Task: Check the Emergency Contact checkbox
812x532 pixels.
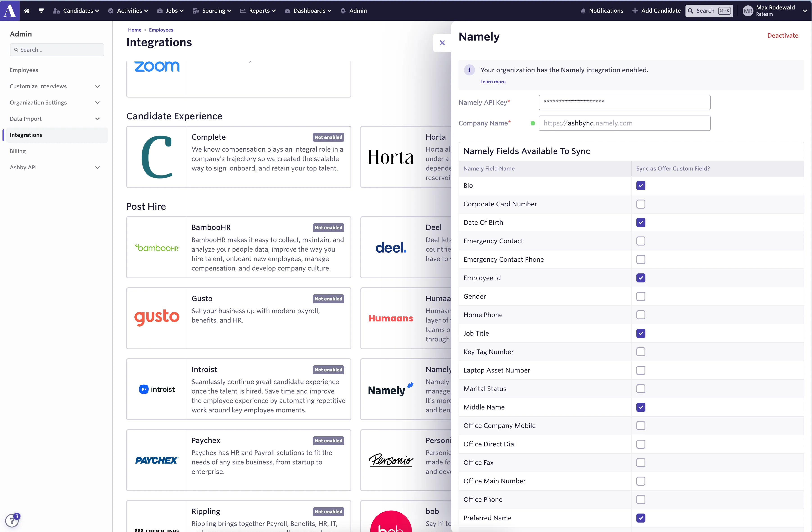Action: pos(641,241)
